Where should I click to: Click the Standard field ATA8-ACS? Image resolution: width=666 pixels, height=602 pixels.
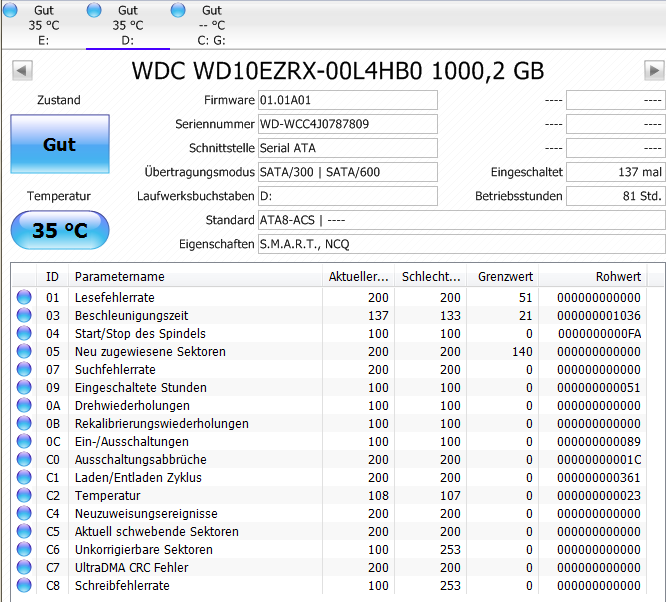(x=462, y=220)
